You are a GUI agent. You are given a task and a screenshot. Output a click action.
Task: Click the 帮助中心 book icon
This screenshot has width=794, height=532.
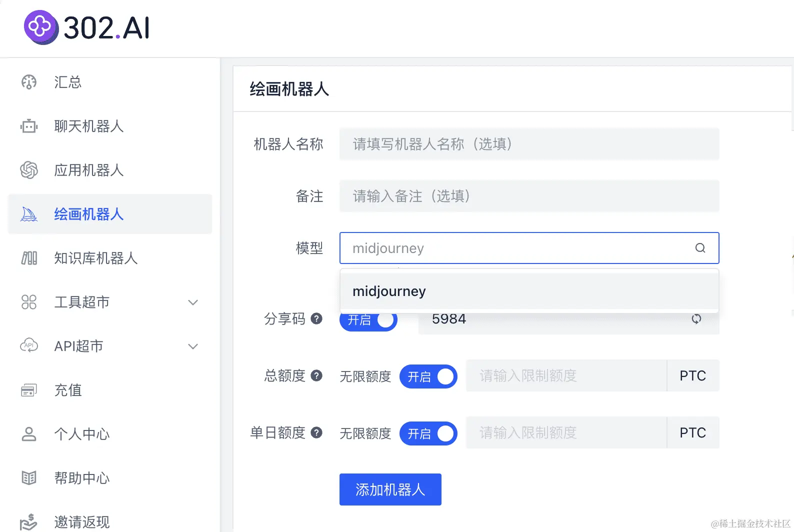[x=29, y=478]
